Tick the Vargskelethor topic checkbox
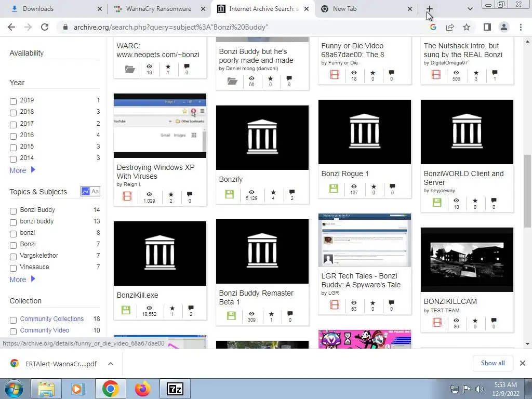Viewport: 532px width, 399px height. [13, 257]
